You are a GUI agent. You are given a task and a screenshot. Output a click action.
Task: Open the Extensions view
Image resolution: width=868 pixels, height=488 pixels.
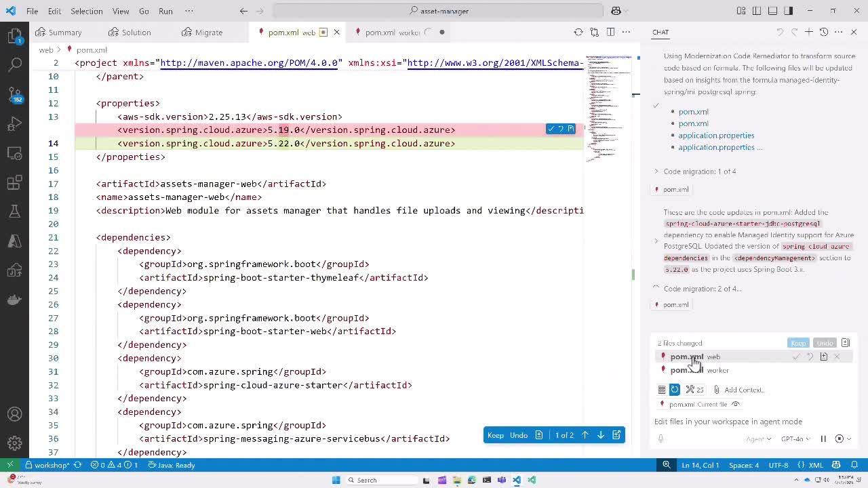tap(15, 183)
